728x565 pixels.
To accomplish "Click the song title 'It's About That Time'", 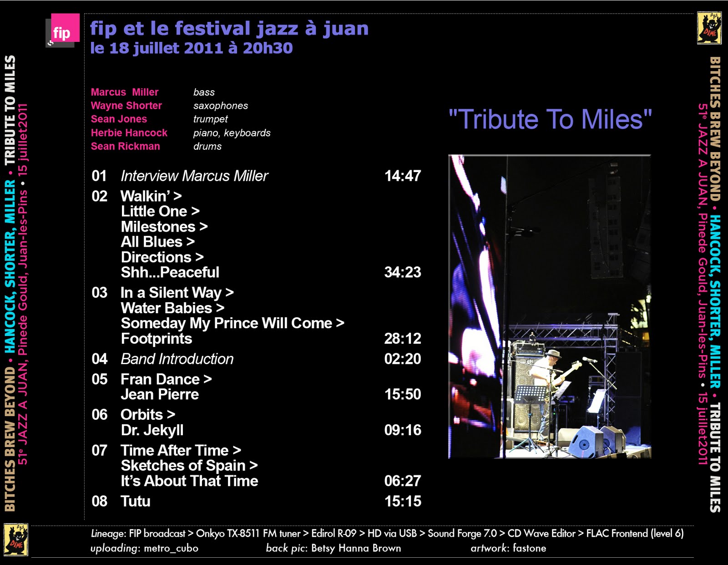I will point(189,481).
